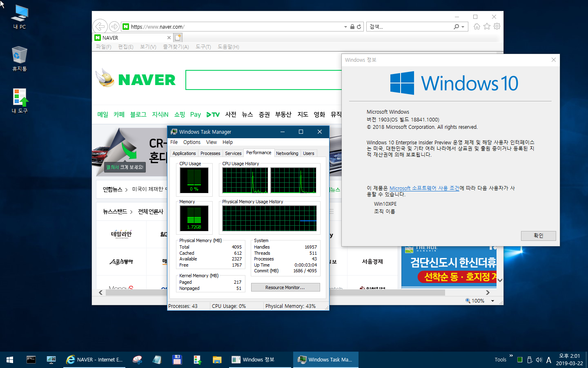The height and width of the screenshot is (368, 588).
Task: Open the 내 PC desktop icon
Action: (20, 17)
